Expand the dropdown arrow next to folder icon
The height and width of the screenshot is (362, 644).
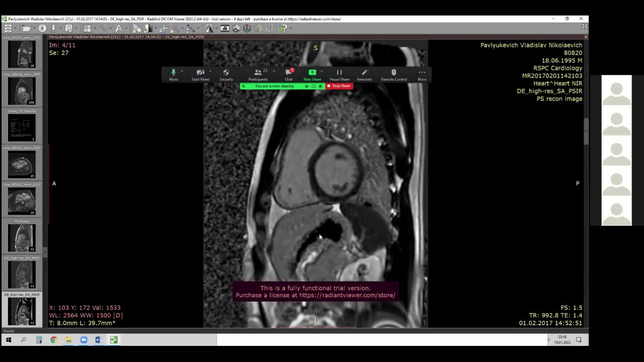(x=35, y=28)
